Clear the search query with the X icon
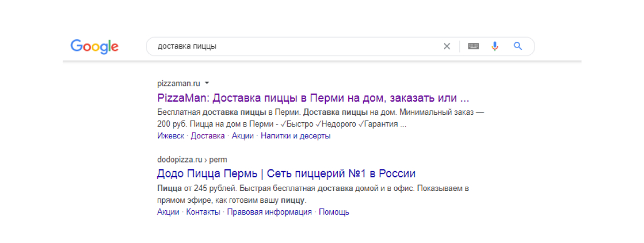This screenshot has height=243, width=644. (447, 46)
